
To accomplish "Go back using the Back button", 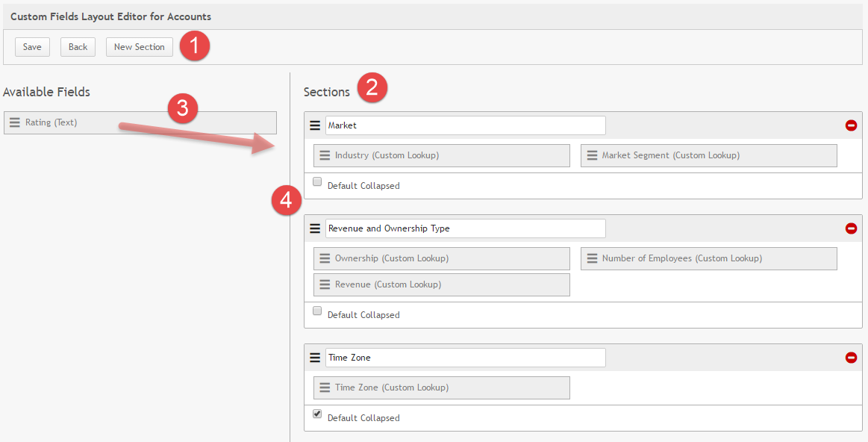I will click(78, 46).
